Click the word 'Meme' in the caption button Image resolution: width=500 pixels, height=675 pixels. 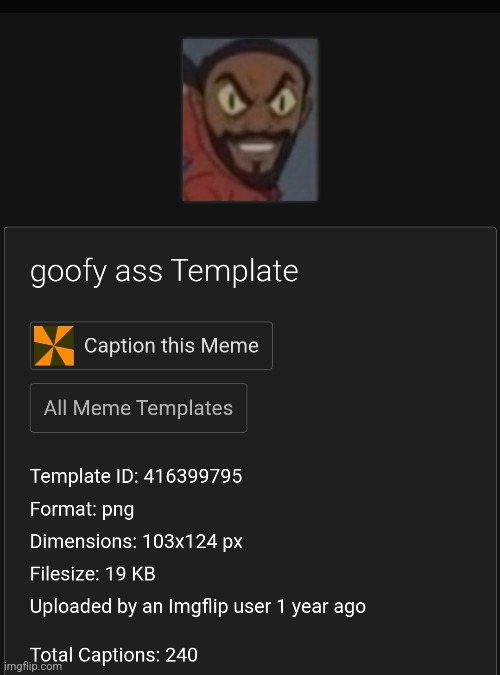point(230,346)
